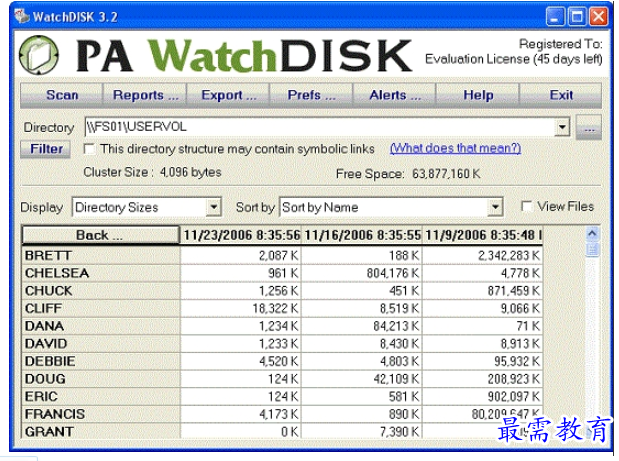Click the 2,087 K cell for BRETT
The height and width of the screenshot is (461, 619).
pos(241,255)
